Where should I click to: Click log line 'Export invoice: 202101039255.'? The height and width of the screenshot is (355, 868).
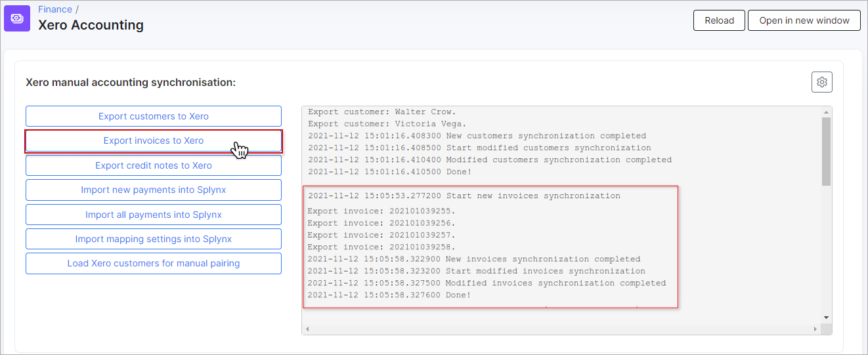coord(381,211)
